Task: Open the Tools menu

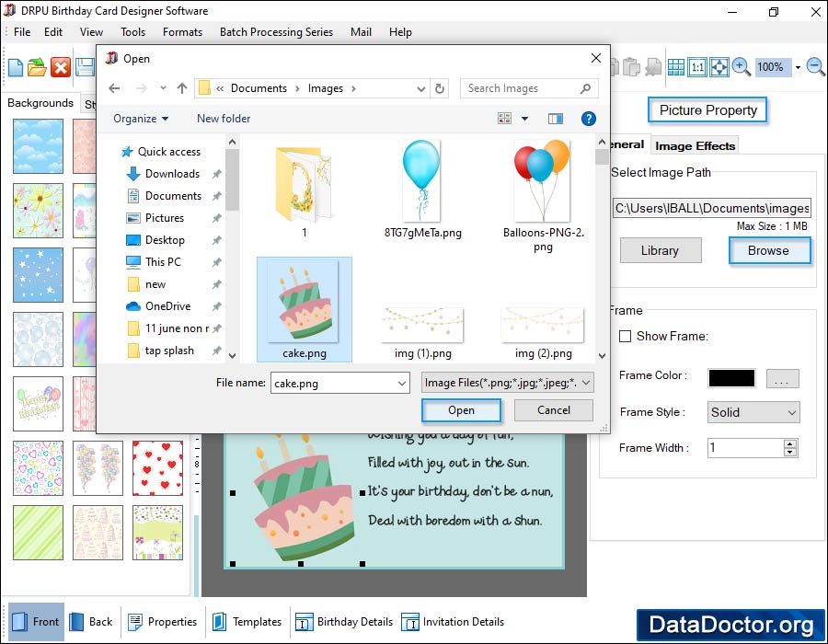Action: (x=132, y=32)
